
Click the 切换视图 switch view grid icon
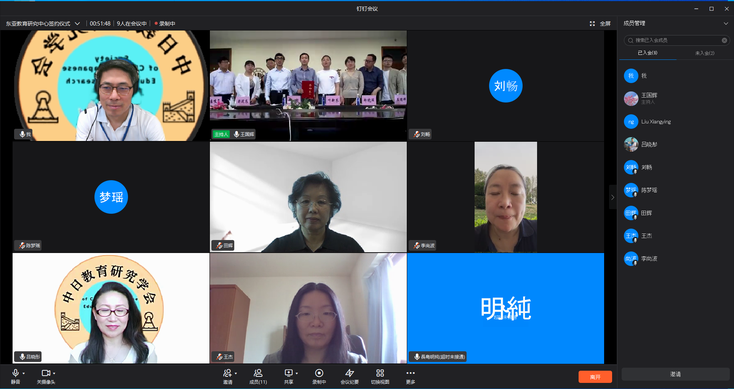pos(380,373)
